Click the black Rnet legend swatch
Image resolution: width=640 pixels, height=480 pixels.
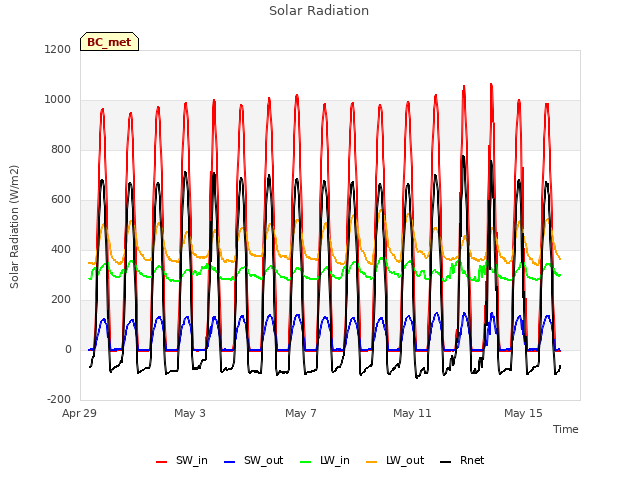(446, 462)
